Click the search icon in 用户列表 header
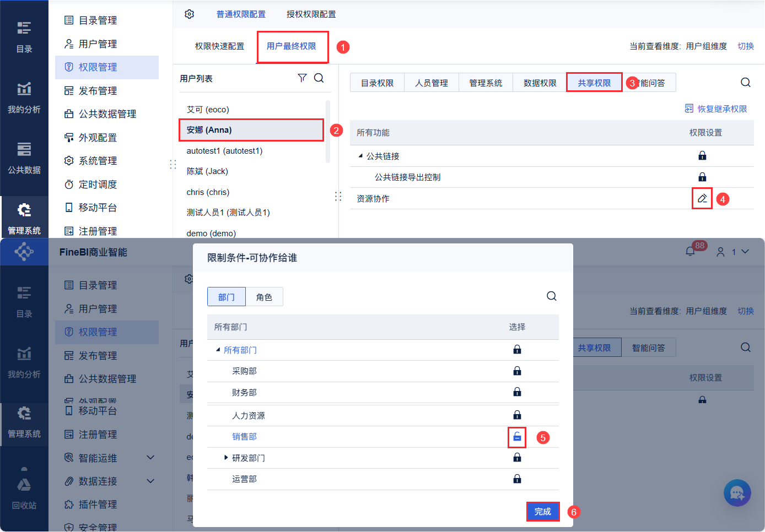Image resolution: width=765 pixels, height=532 pixels. point(319,78)
